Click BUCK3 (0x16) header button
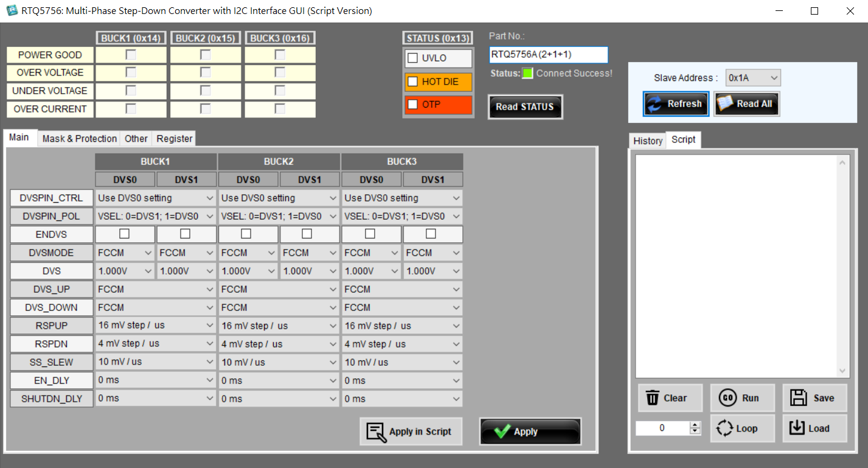The width and height of the screenshot is (868, 468). coord(280,38)
